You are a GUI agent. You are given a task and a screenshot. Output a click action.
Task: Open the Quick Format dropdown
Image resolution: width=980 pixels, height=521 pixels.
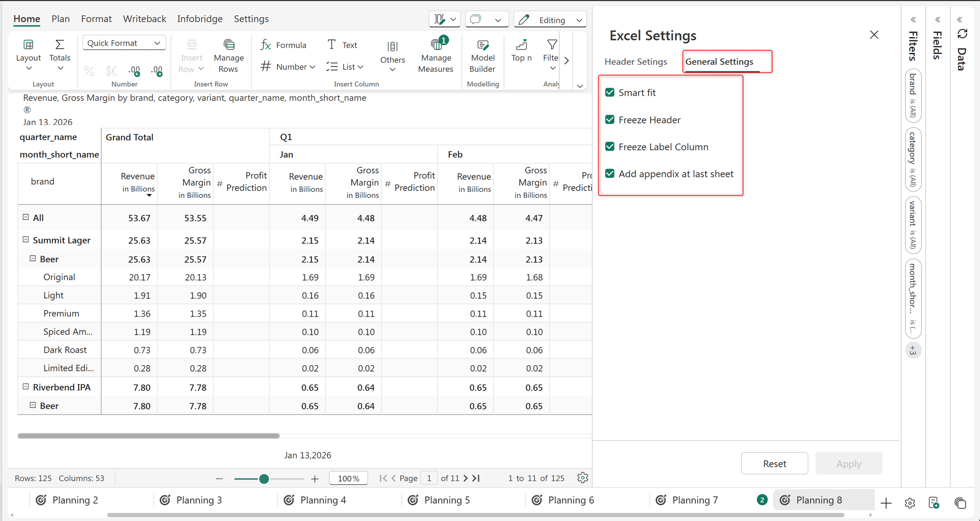coord(124,43)
